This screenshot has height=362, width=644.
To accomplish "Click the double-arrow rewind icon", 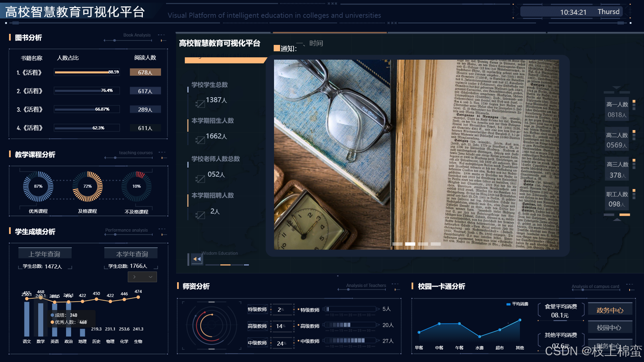I will pyautogui.click(x=197, y=259).
